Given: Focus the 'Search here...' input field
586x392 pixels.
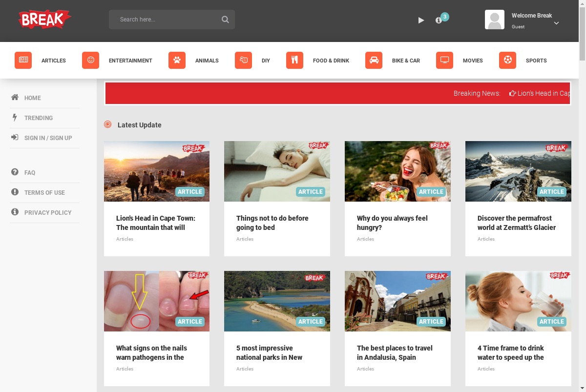Looking at the screenshot, I should coord(171,20).
